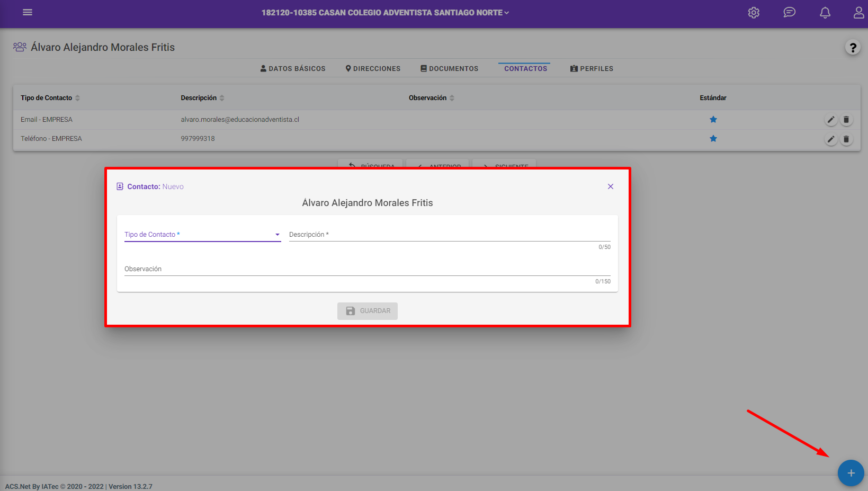
Task: Switch to Direcciones tab
Action: pyautogui.click(x=373, y=69)
